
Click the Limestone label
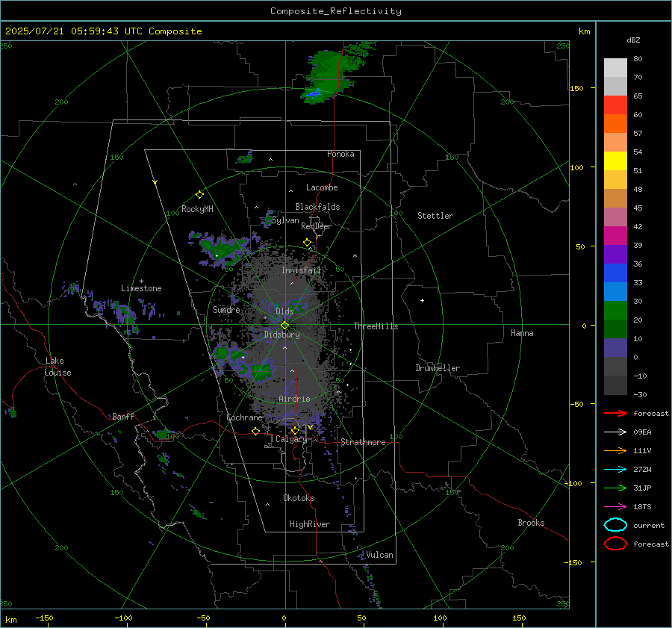pyautogui.click(x=141, y=288)
